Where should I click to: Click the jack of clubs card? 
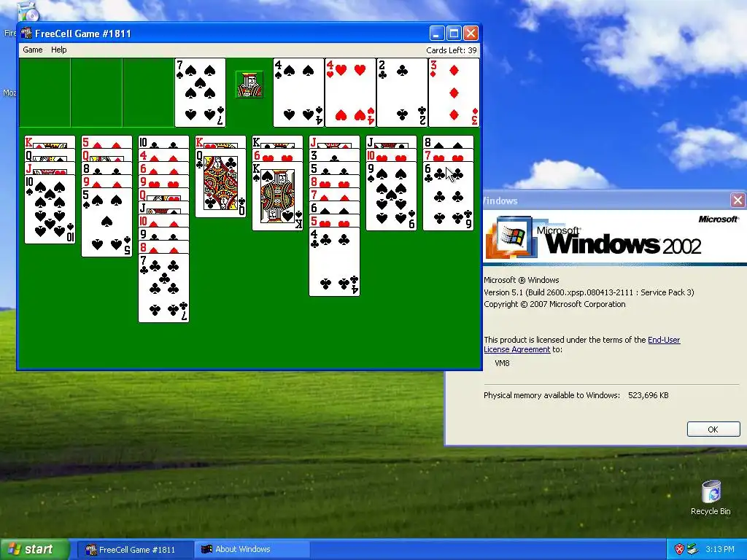tap(391, 142)
